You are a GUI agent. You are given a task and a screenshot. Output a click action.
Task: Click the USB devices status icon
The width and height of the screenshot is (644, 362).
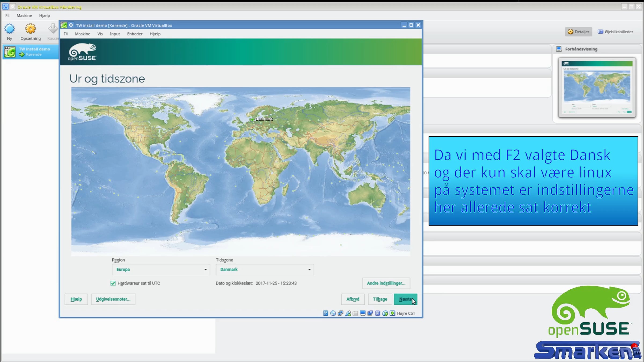coord(348,313)
